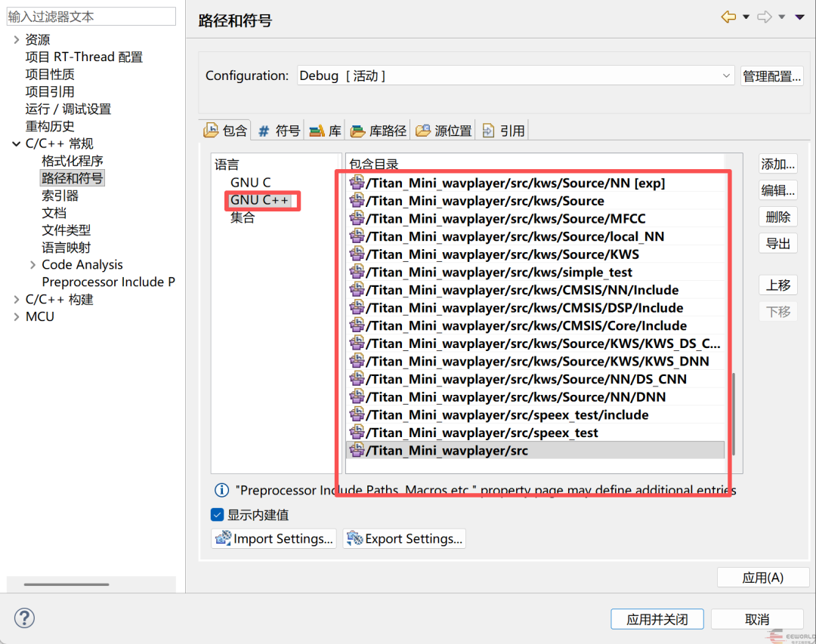This screenshot has height=644, width=816.
Task: Expand the C/C++ 构建 tree node
Action: pyautogui.click(x=16, y=300)
